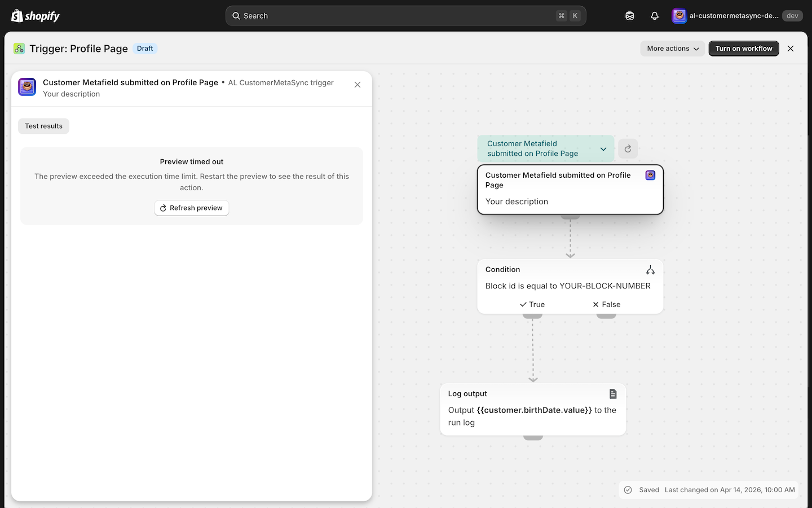This screenshot has height=508, width=812.
Task: Click Block id is equal to condition text
Action: [x=568, y=286]
